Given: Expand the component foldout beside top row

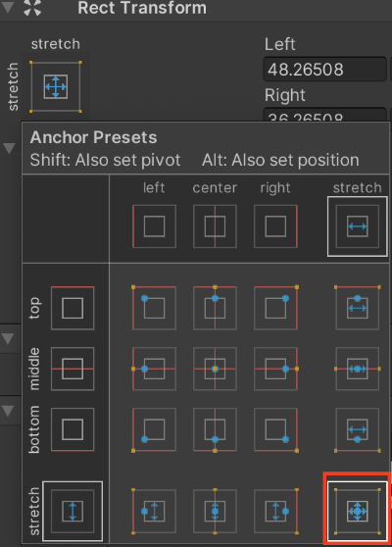Looking at the screenshot, I should click(8, 338).
